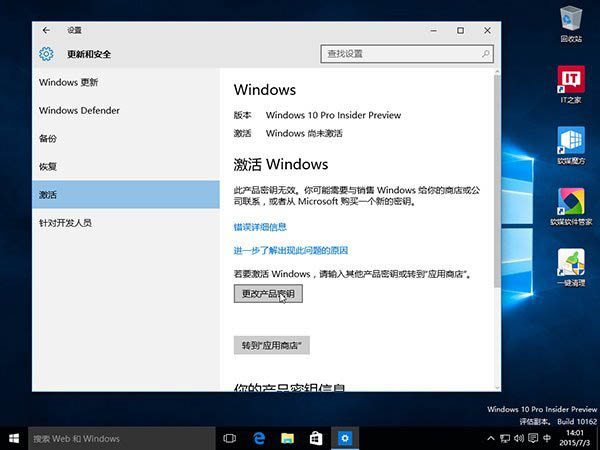This screenshot has height=450, width=600.
Task: Click the back arrow in Settings window
Action: 47,31
